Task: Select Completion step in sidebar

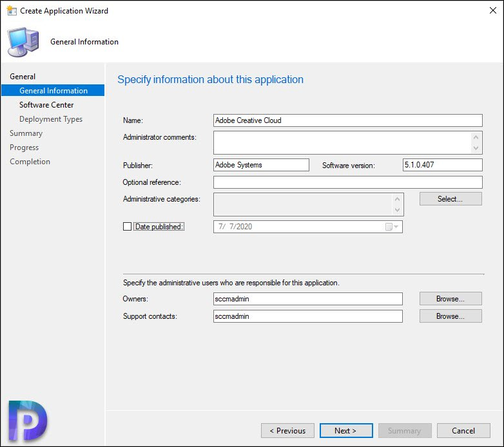Action: point(30,162)
